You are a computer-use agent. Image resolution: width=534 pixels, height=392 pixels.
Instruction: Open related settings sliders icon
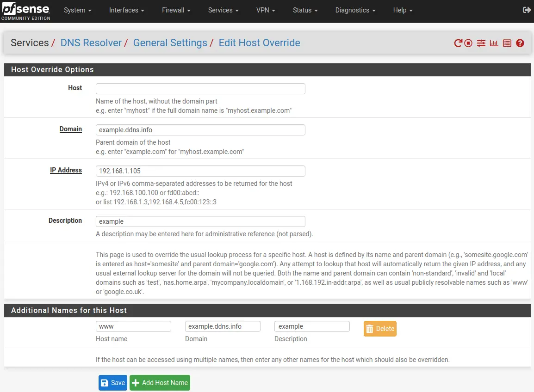tap(481, 43)
